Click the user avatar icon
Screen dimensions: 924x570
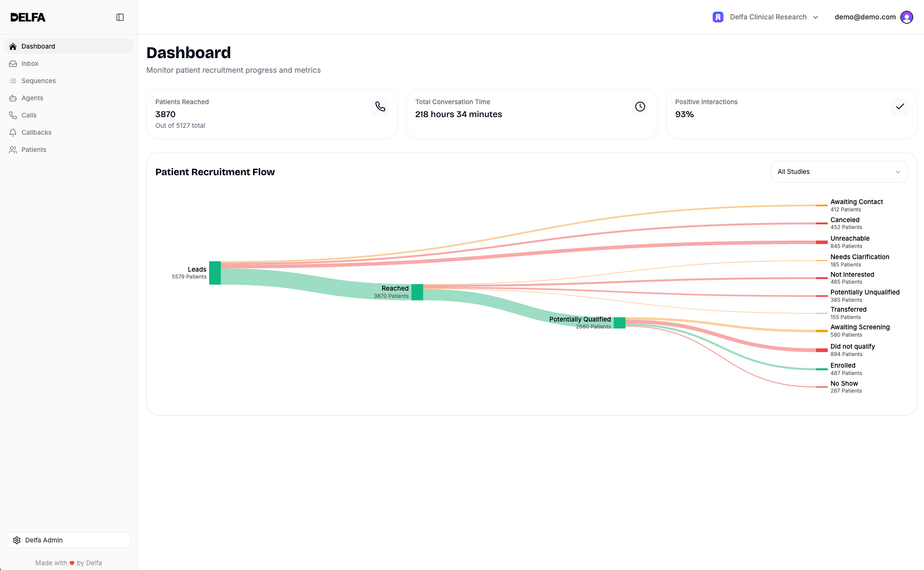pos(906,17)
